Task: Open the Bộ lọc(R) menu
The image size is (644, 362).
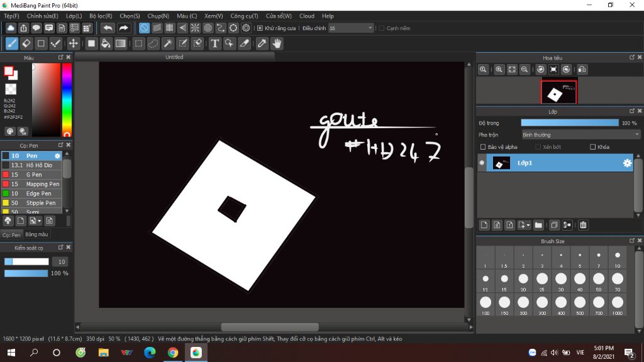Action: pyautogui.click(x=101, y=16)
